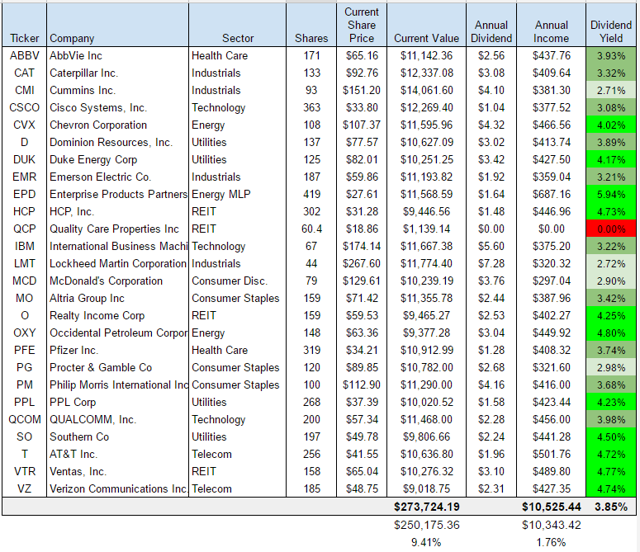This screenshot has height=552, width=640.
Task: Click the LMT annual dividend $7.28
Action: pyautogui.click(x=491, y=264)
